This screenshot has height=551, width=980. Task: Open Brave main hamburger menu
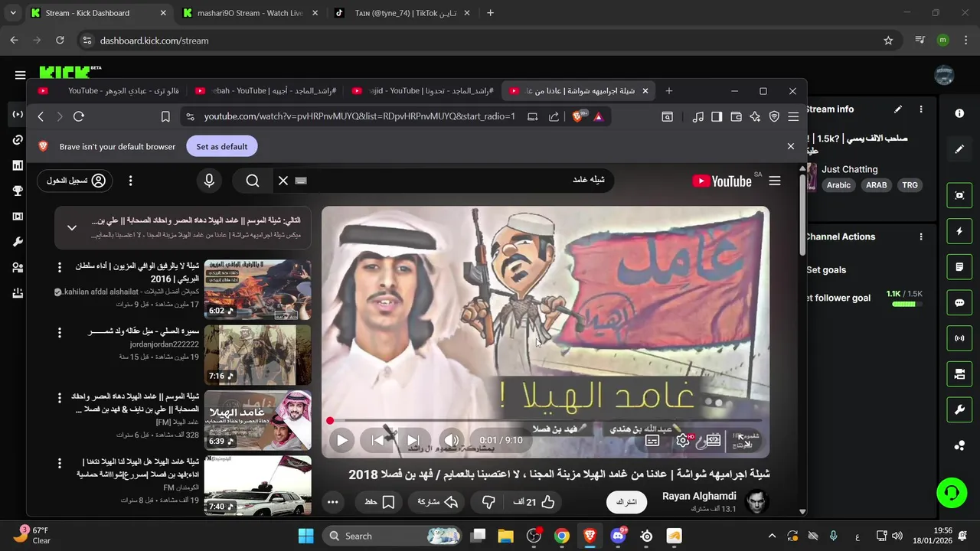[793, 116]
